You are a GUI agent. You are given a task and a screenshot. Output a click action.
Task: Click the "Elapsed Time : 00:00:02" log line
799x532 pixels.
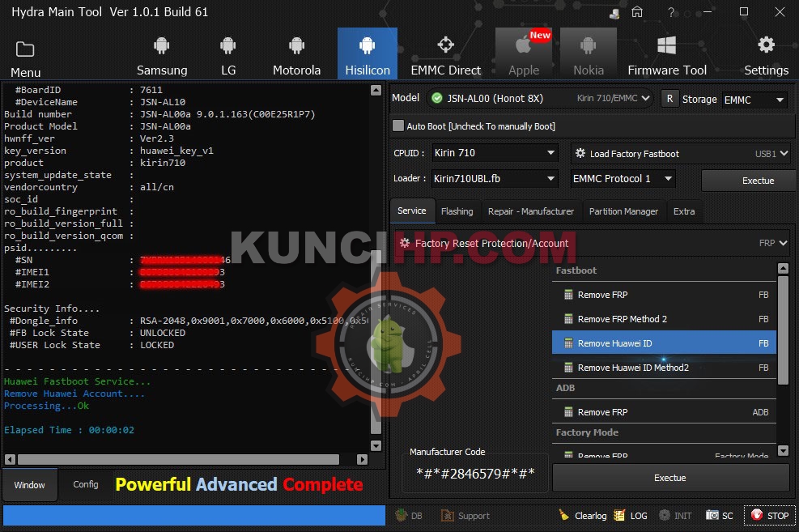[x=70, y=430]
